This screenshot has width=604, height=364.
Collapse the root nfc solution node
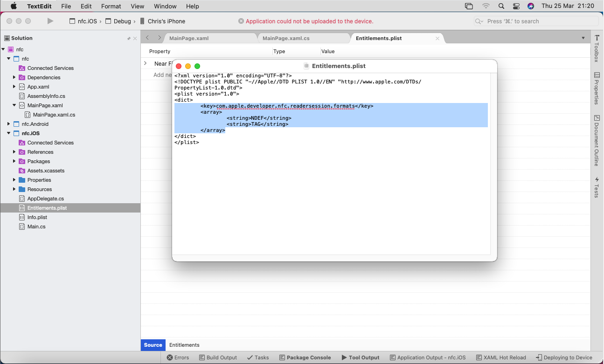3,49
